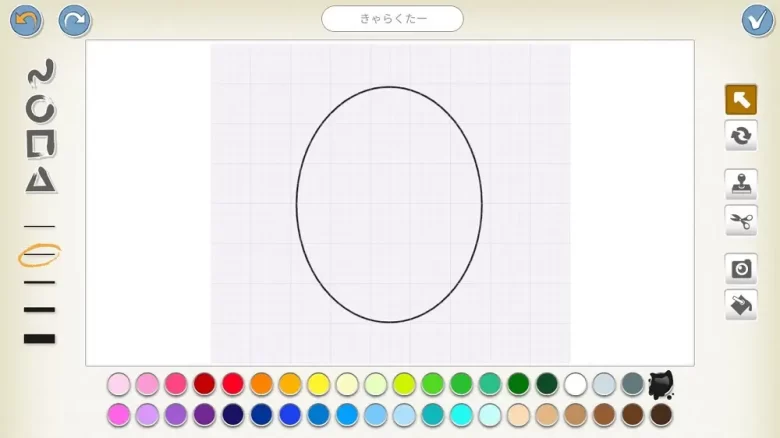
Task: Undo the last drawing action
Action: tap(26, 20)
